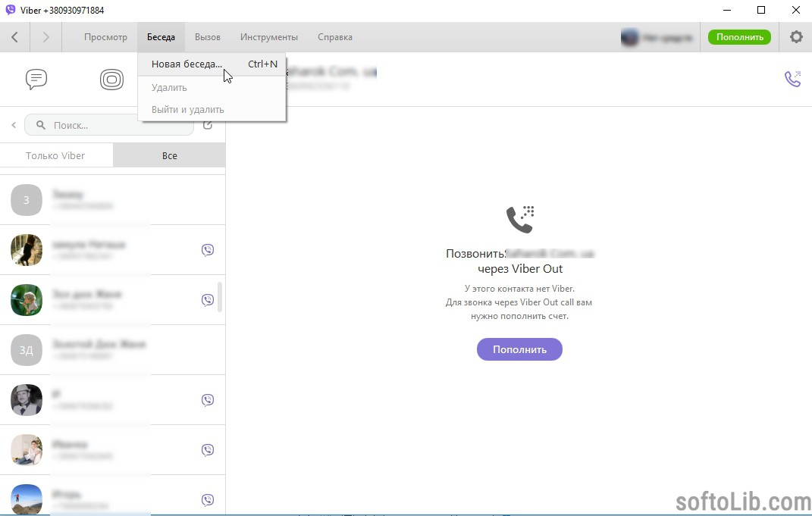Choose Новая беседа... from the dropdown

(x=212, y=64)
